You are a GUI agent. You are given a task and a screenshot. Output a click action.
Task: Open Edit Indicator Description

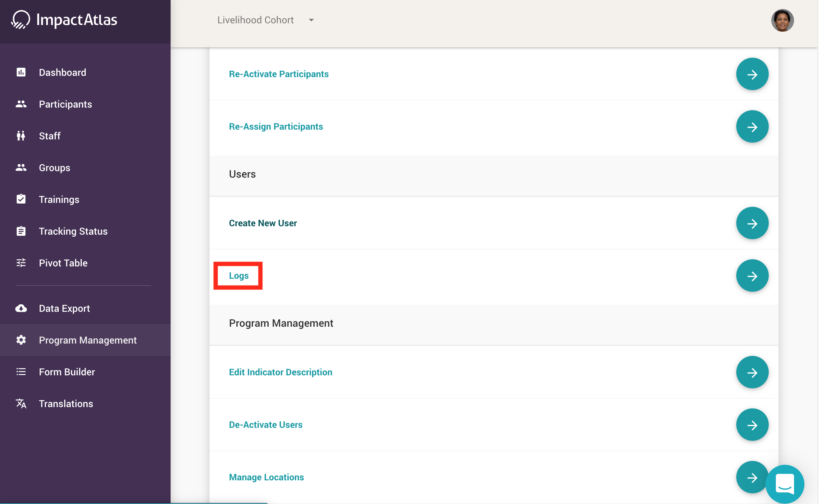tap(280, 372)
